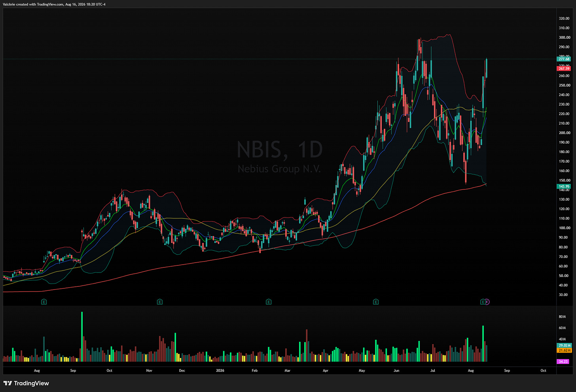Screen dimensions: 576x392
Task: Click the green 277.68 current price tag
Action: 564,59
